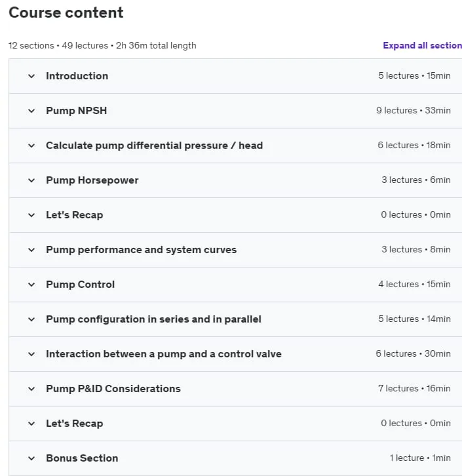Click the chevron next to Pump Horsepower
Viewport: 462px width, 476px height.
31,180
